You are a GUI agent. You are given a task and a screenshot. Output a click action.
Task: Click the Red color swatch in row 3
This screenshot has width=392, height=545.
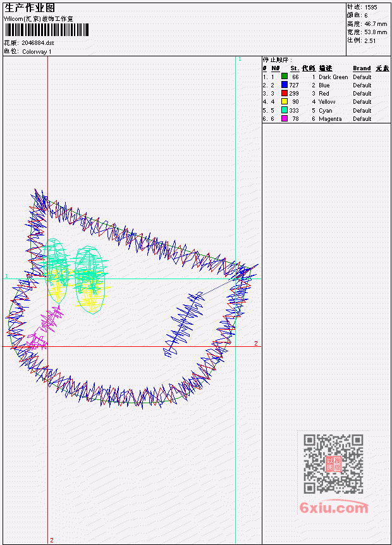pos(285,93)
